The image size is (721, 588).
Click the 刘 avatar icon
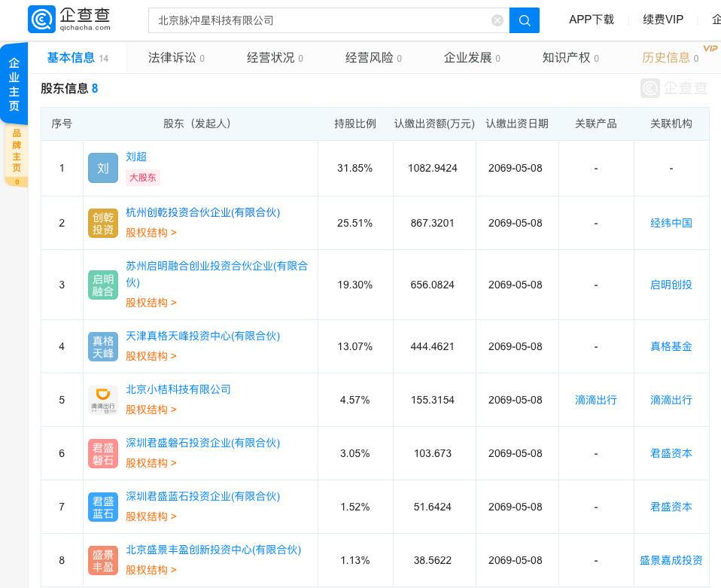103,168
